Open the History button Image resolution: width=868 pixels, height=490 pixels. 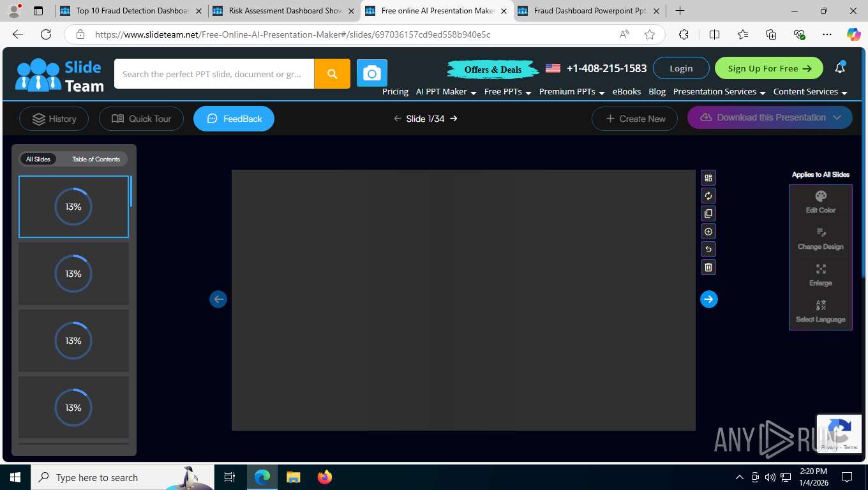pyautogui.click(x=54, y=119)
